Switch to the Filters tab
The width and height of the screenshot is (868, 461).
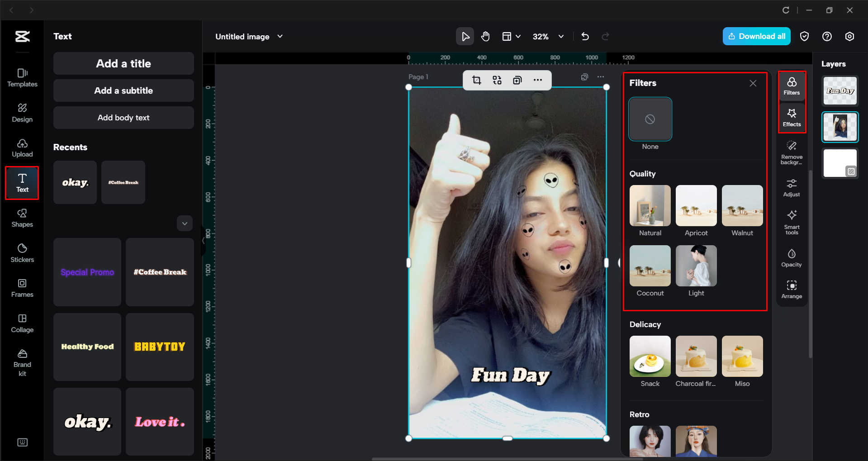pos(792,86)
